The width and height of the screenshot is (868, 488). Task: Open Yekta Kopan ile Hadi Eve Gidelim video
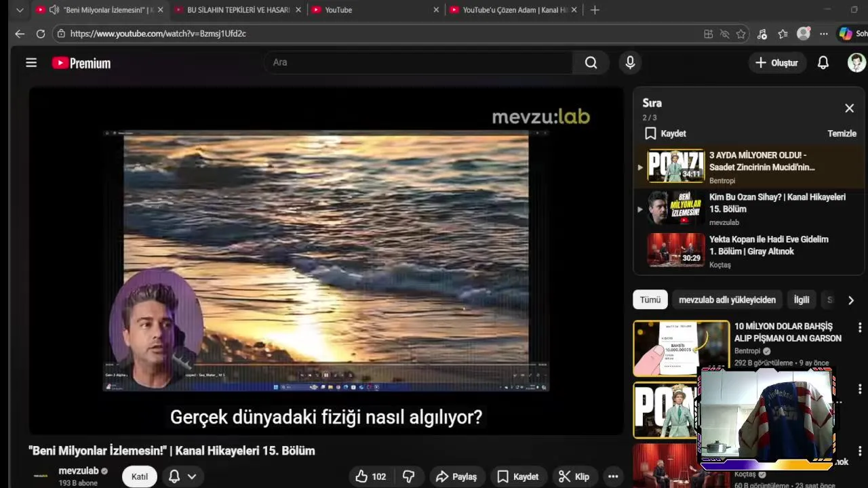pyautogui.click(x=749, y=251)
